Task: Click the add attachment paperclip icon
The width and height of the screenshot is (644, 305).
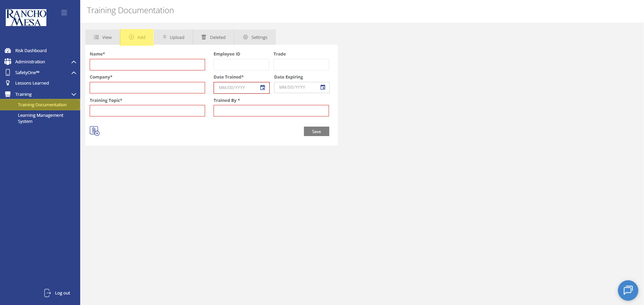Action: click(x=94, y=131)
